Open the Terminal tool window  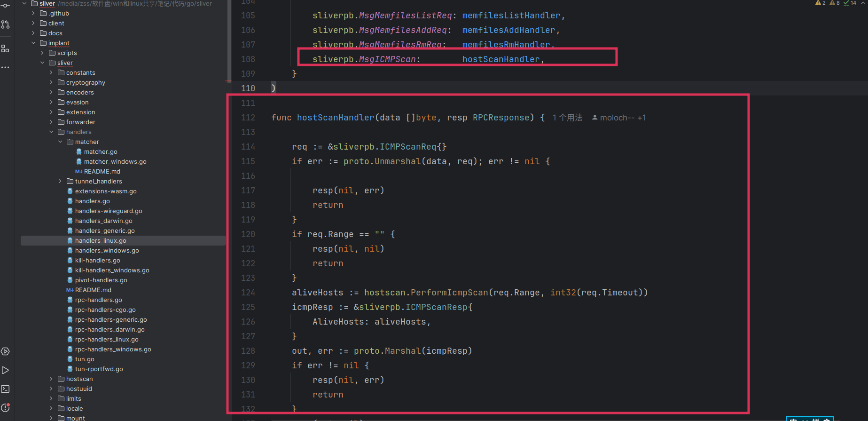tap(6, 389)
